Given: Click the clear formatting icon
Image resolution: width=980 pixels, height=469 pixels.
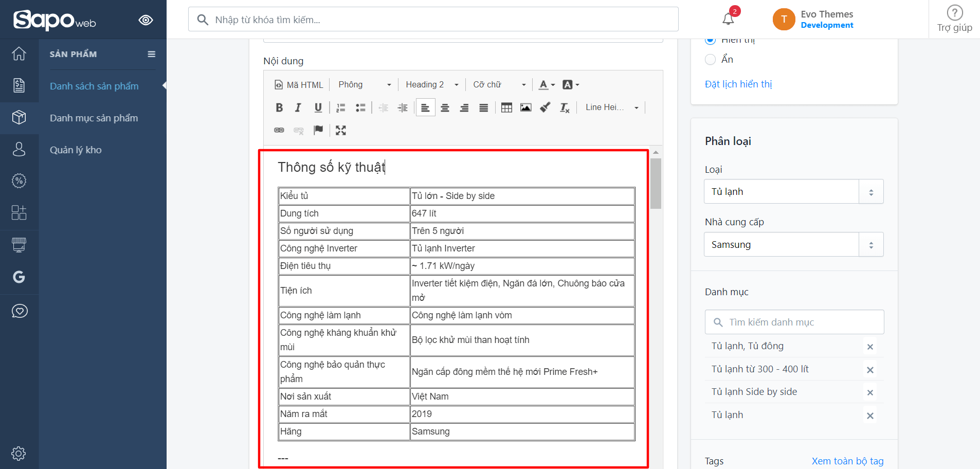Looking at the screenshot, I should tap(565, 107).
